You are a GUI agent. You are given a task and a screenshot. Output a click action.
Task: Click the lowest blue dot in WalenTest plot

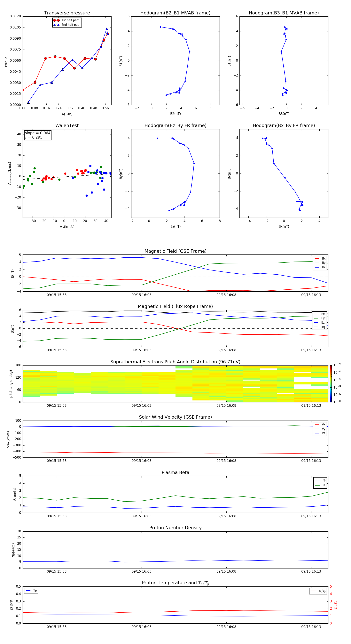87,196
